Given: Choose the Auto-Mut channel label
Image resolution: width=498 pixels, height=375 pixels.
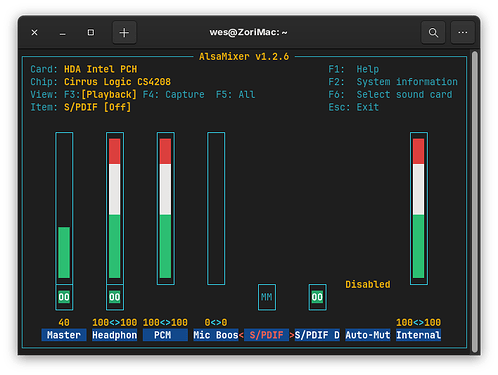Looking at the screenshot, I should tap(368, 335).
